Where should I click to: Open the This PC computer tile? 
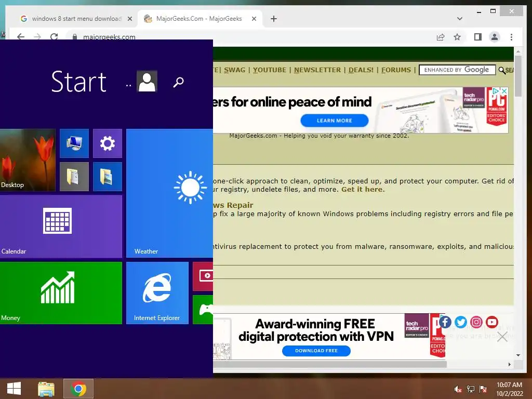74,143
